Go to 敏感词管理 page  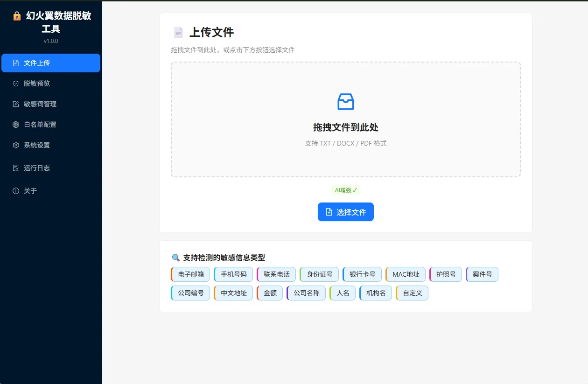(x=51, y=104)
